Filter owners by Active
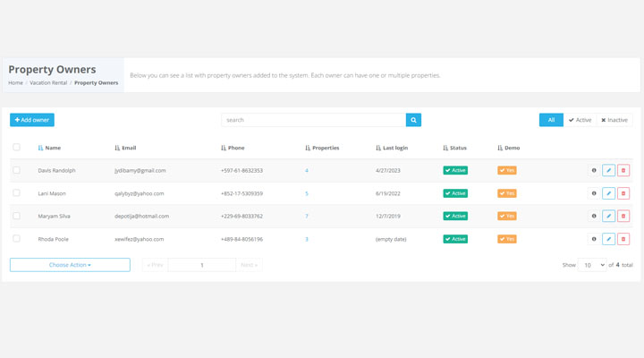 [580, 120]
